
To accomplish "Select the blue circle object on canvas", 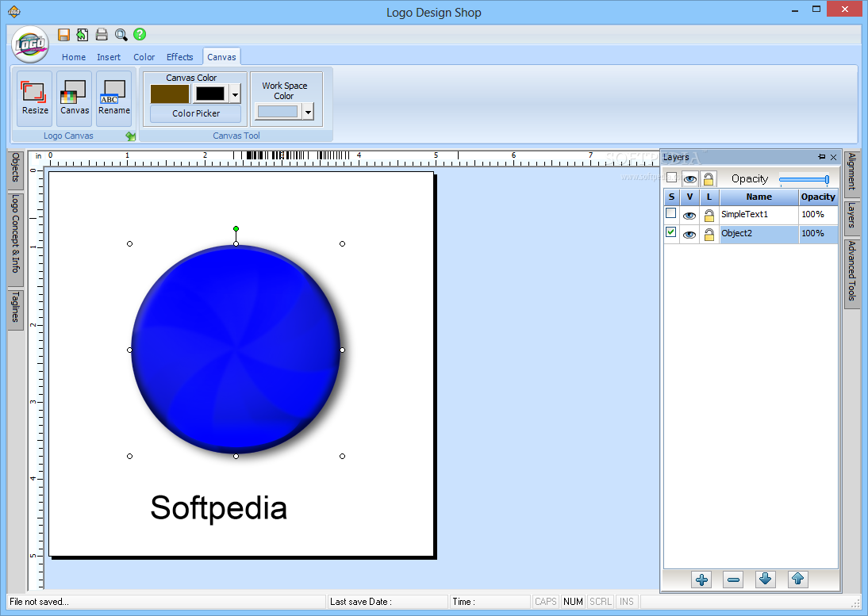I will (x=236, y=350).
